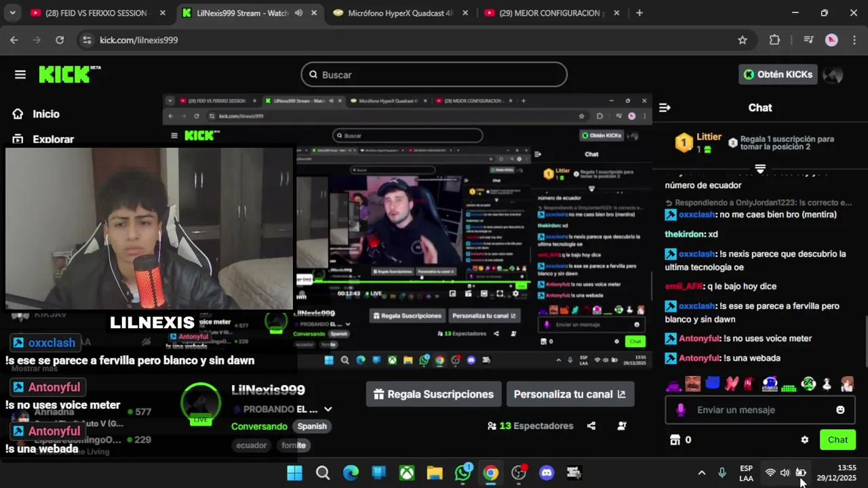
Task: Go back with the browser back arrow
Action: (14, 40)
